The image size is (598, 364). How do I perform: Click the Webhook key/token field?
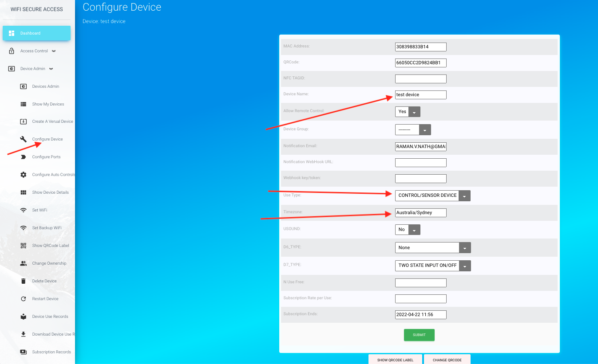pyautogui.click(x=421, y=179)
